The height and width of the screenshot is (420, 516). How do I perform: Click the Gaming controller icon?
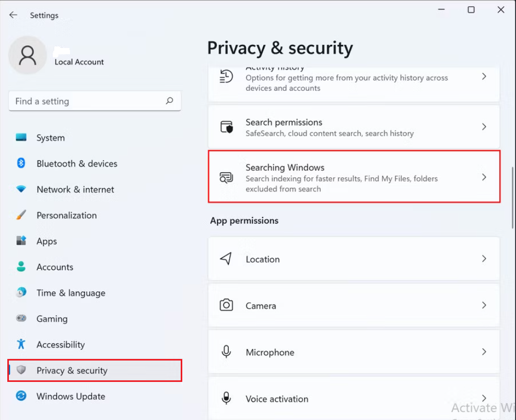(21, 318)
